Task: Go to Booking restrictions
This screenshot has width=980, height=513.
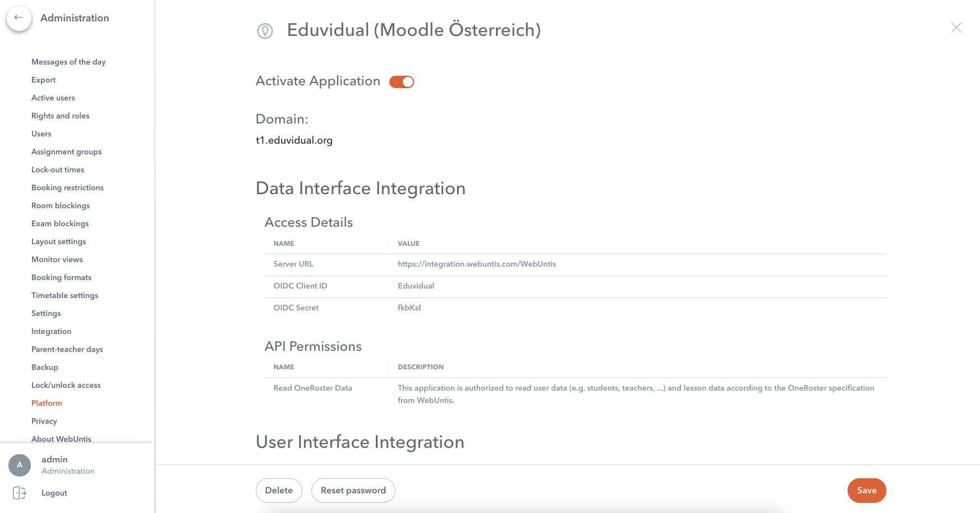Action: click(x=68, y=187)
